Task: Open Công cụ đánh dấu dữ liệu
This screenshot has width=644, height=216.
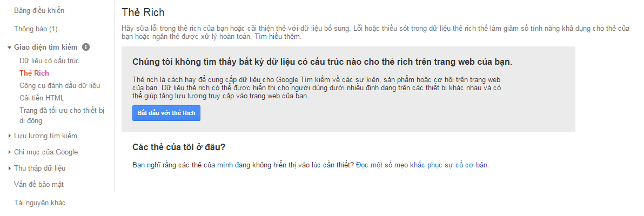Action: pyautogui.click(x=59, y=85)
